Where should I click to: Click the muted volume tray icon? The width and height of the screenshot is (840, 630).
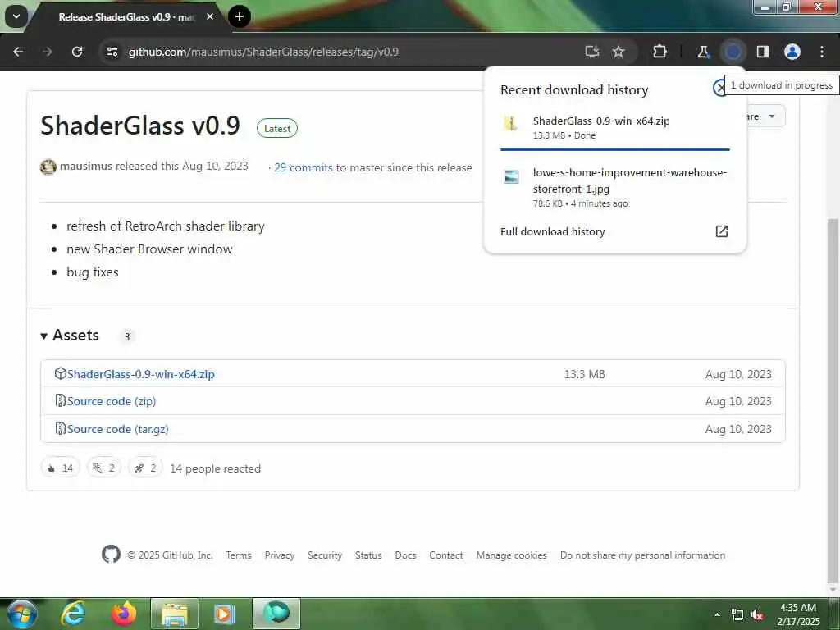pyautogui.click(x=757, y=615)
